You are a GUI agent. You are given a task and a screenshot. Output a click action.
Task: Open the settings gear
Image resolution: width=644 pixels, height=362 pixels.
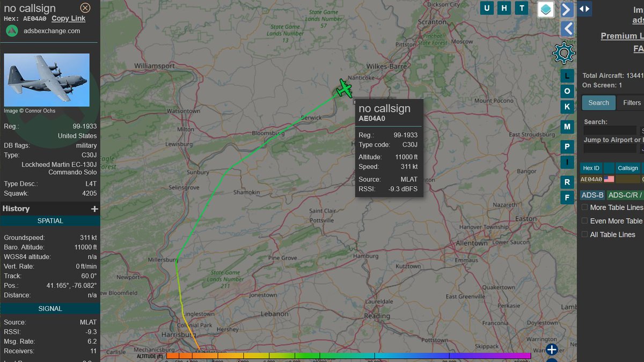pyautogui.click(x=564, y=53)
